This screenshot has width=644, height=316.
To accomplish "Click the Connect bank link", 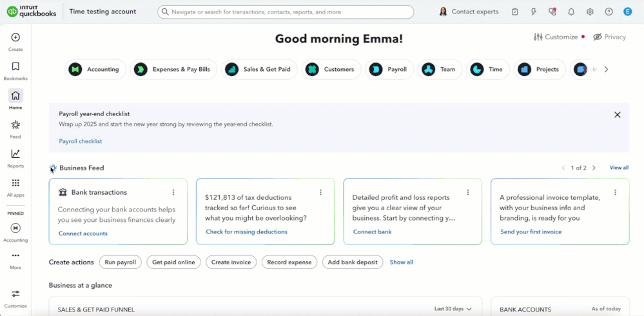I will 373,232.
